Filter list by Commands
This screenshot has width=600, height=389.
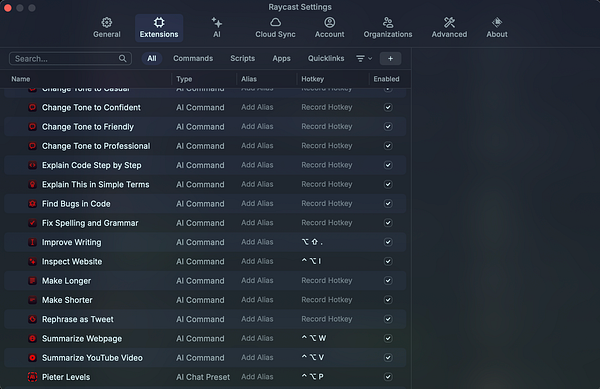click(193, 59)
